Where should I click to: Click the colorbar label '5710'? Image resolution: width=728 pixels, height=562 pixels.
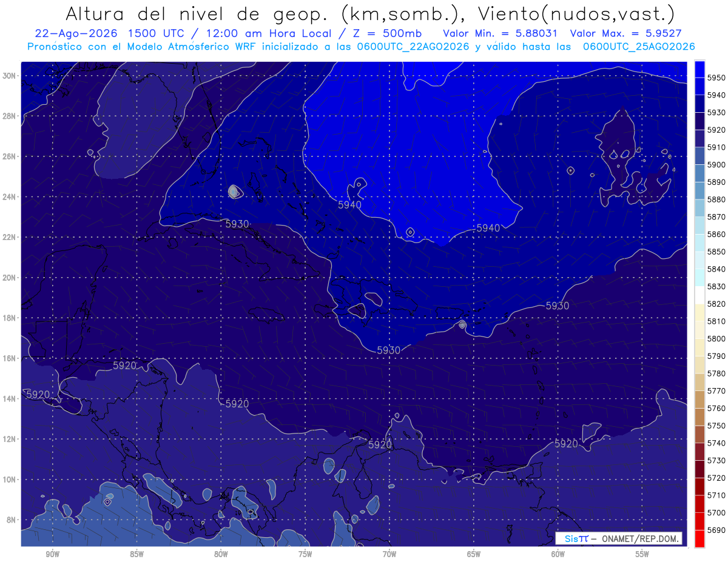717,495
